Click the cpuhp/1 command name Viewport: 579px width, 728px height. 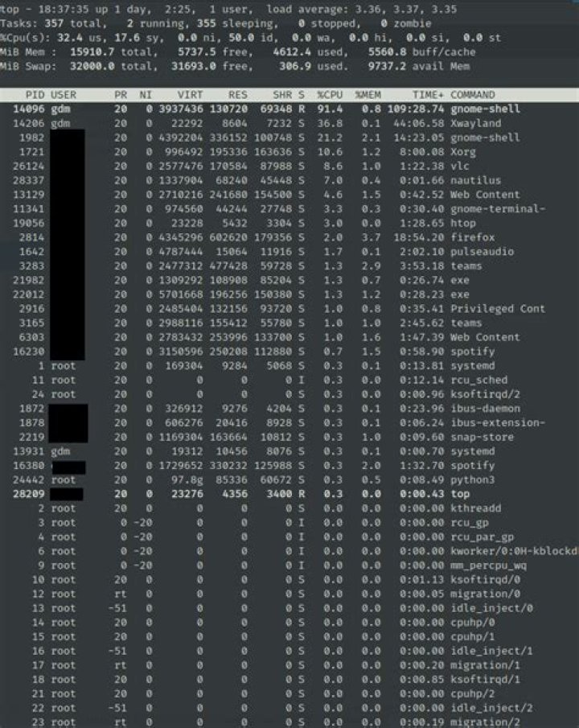(472, 637)
